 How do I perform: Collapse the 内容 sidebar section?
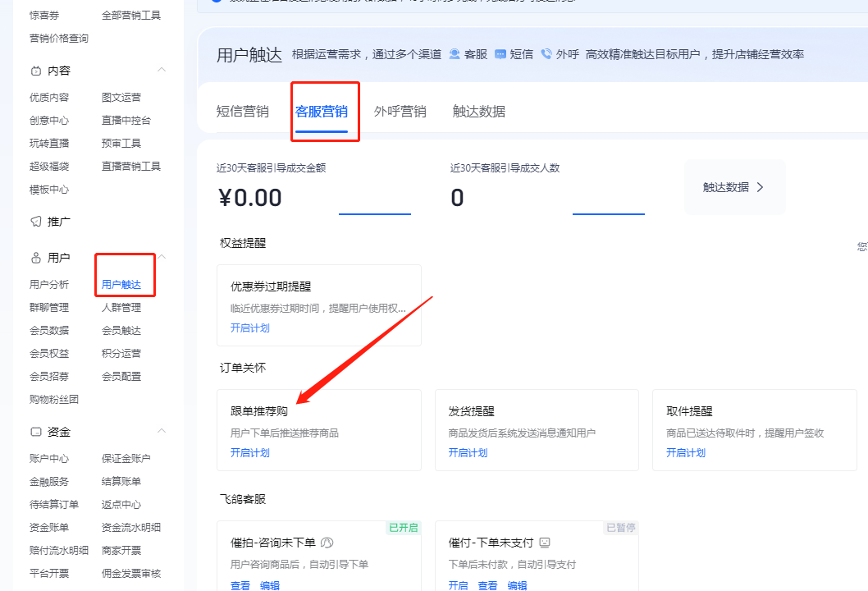pyautogui.click(x=162, y=71)
